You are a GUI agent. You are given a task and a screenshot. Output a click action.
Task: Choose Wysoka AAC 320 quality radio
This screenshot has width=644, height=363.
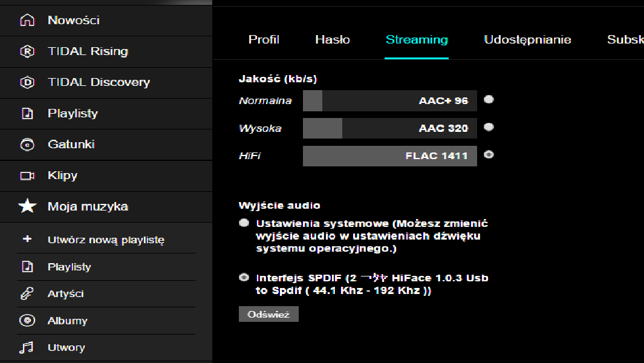(x=489, y=127)
